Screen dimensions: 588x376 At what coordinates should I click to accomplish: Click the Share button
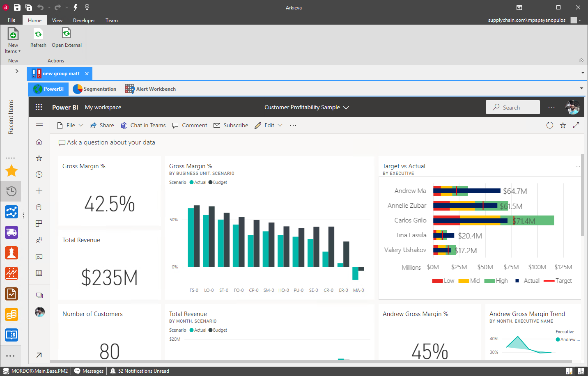tap(102, 125)
